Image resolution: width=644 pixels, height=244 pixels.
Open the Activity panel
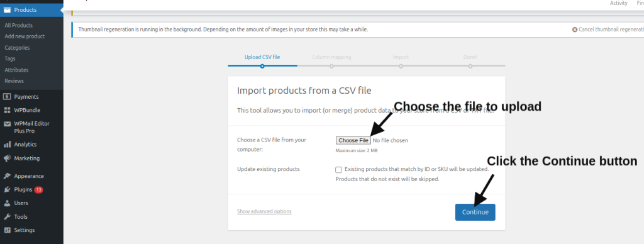(619, 3)
